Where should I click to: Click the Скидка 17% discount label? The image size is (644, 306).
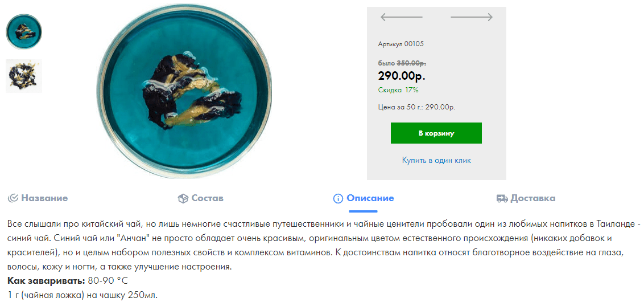click(x=398, y=90)
